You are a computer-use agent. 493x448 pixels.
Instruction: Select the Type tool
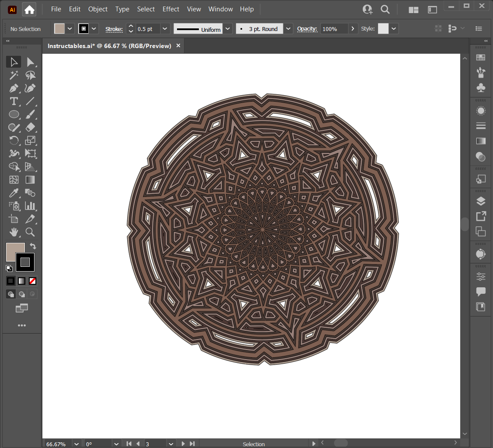pos(14,101)
